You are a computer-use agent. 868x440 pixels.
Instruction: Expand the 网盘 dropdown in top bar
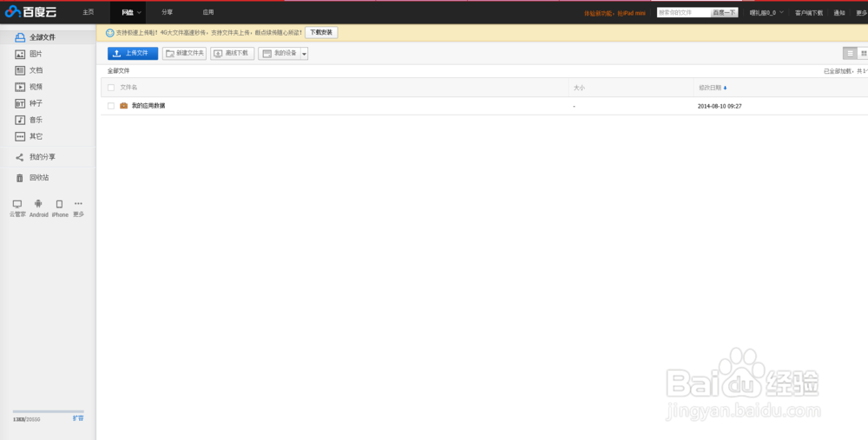pos(139,12)
